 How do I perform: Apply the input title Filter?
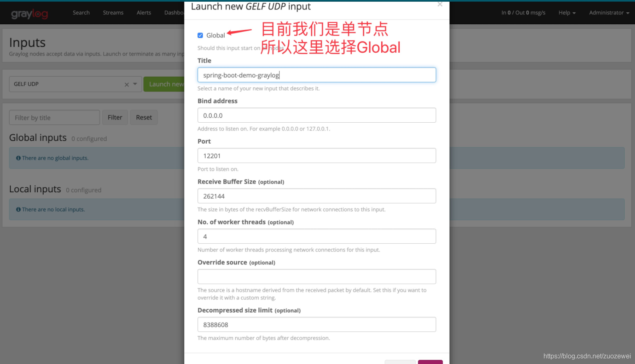[x=115, y=117]
